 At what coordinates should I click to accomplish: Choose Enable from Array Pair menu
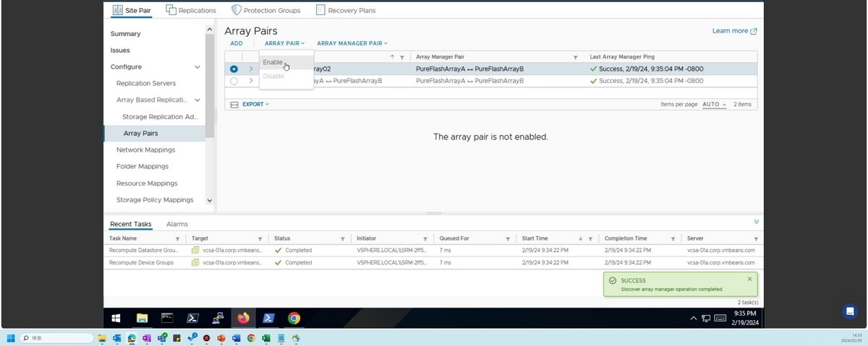286,63
